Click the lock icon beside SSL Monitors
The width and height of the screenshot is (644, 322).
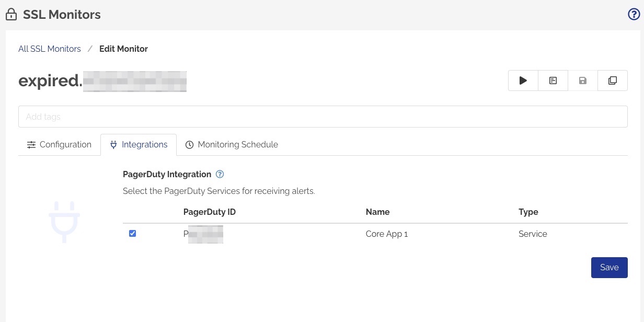tap(11, 14)
